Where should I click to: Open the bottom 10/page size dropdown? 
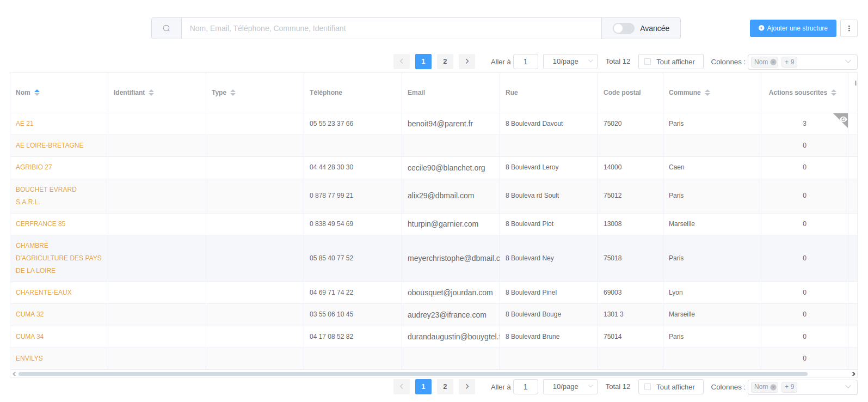click(570, 387)
